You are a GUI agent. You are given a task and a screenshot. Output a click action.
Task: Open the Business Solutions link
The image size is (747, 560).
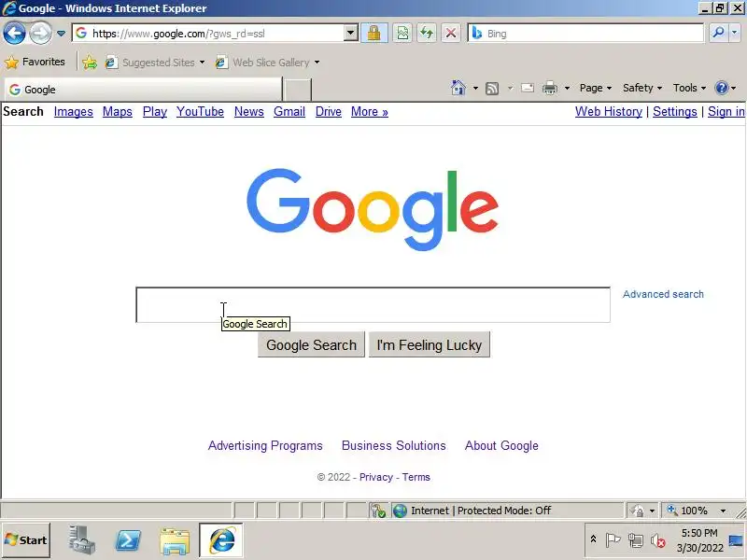pos(393,446)
